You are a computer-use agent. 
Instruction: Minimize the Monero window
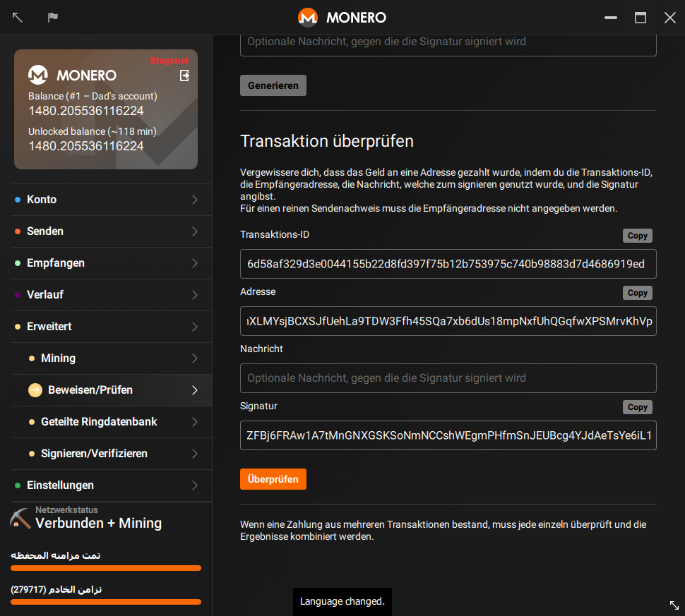pos(611,18)
